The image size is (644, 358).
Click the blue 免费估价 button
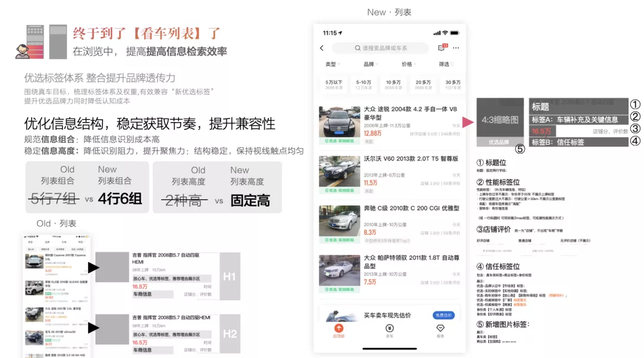444,315
